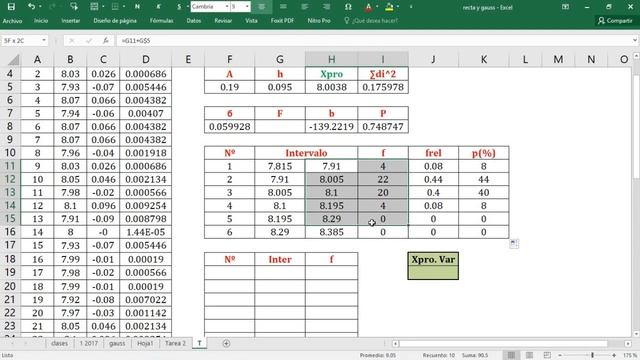Undo the last action
Viewport: 640px width, 360px height.
coord(31,7)
